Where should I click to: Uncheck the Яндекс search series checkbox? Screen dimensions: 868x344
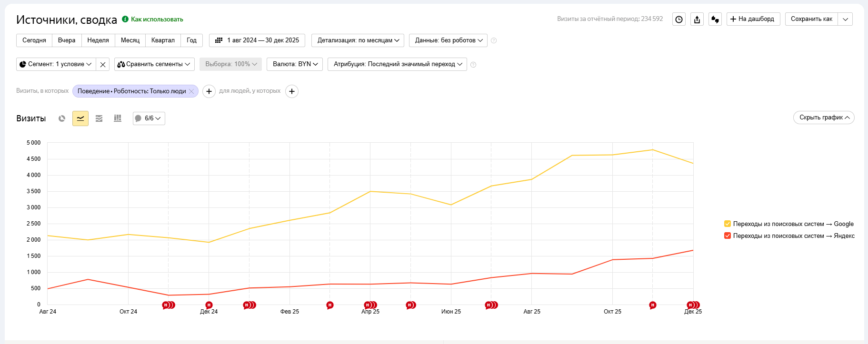[x=728, y=236]
